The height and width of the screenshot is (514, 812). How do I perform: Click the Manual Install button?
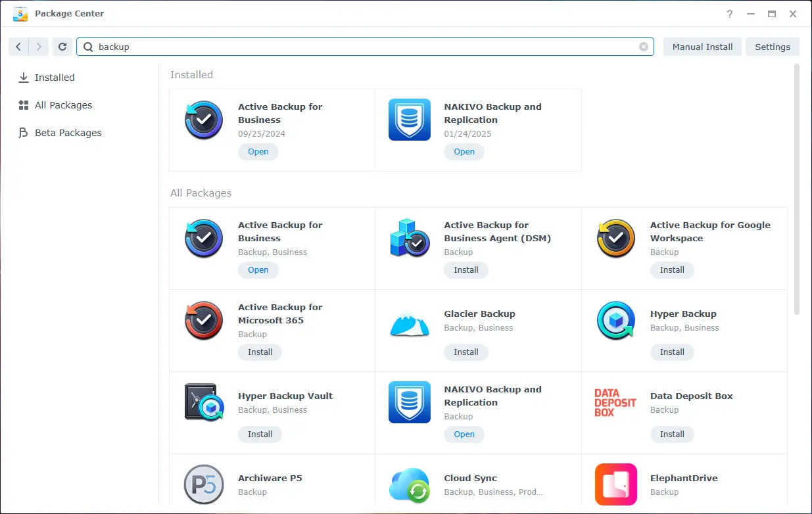pos(702,47)
